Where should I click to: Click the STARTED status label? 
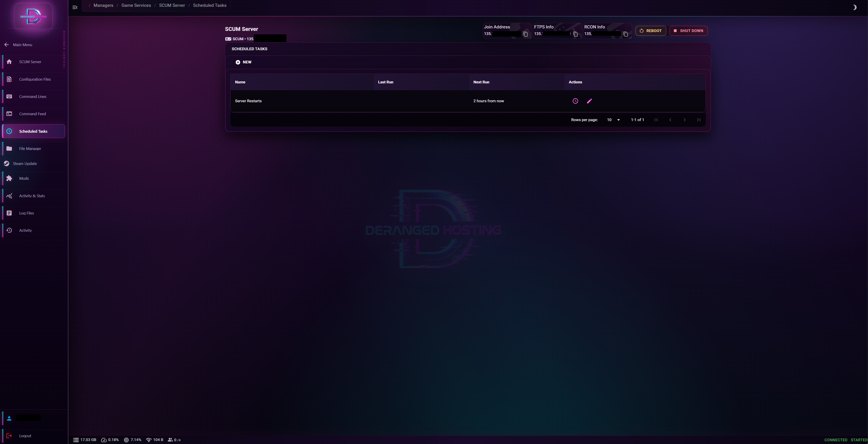(x=859, y=440)
